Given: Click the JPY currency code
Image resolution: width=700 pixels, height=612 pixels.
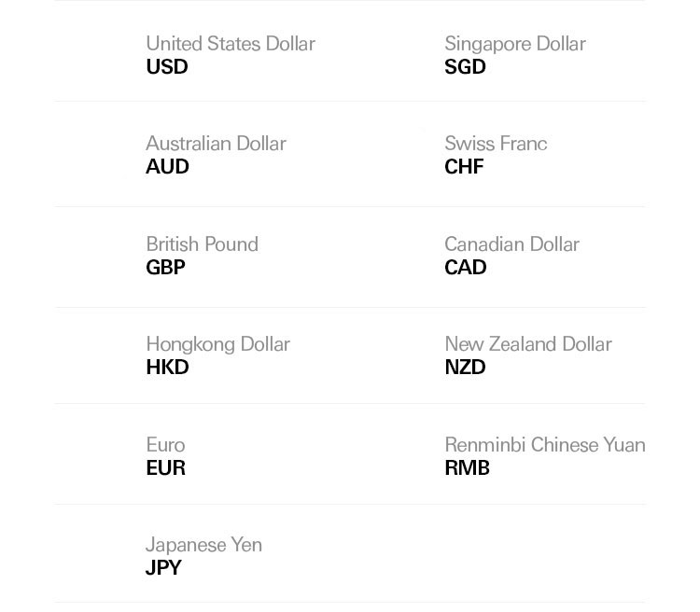Looking at the screenshot, I should [163, 567].
